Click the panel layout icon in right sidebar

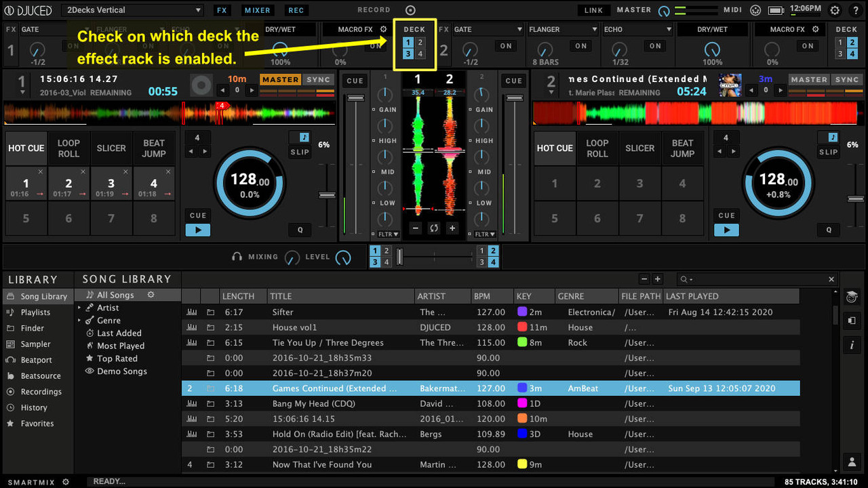(852, 321)
